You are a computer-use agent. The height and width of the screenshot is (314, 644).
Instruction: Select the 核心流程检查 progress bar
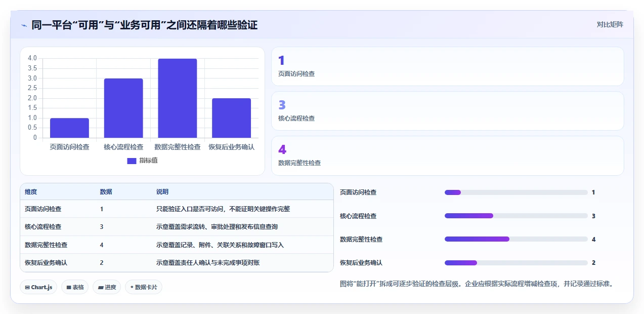coord(516,216)
